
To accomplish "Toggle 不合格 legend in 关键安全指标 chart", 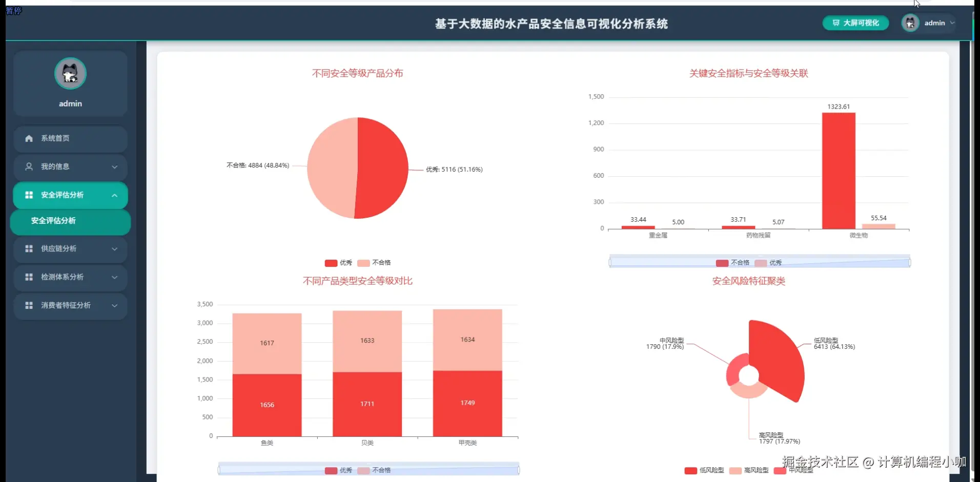I will tap(732, 263).
